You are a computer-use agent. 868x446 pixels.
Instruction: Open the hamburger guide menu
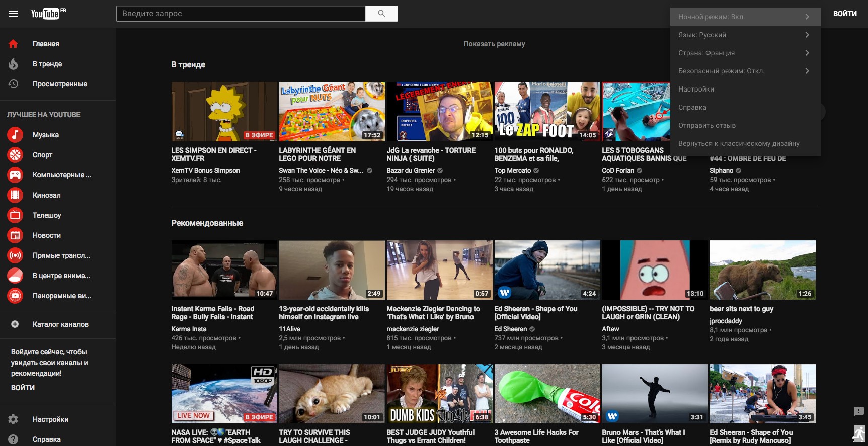point(13,14)
